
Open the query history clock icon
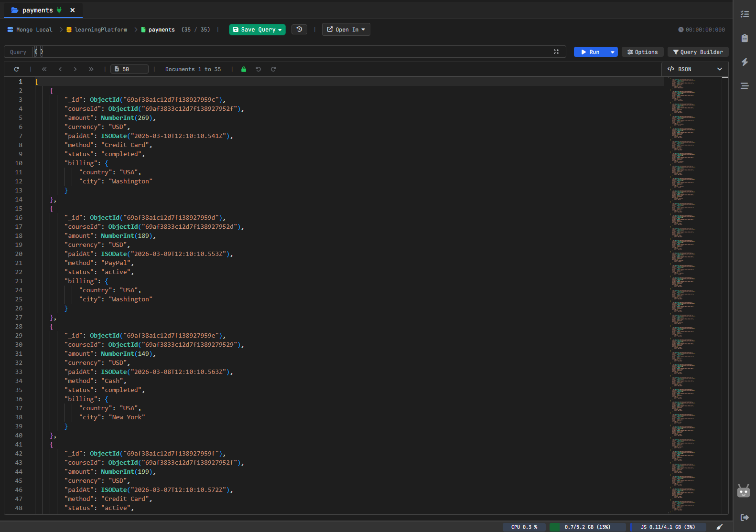(299, 30)
